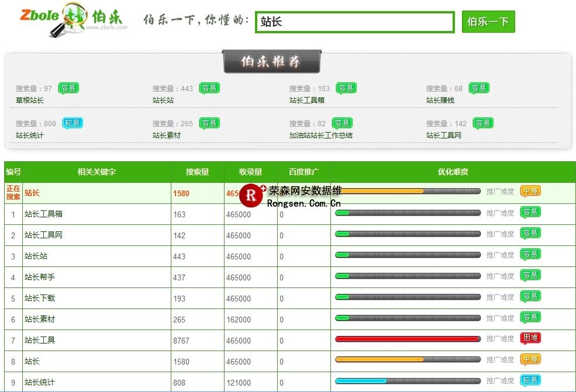The image size is (576, 392).
Task: Open the recommended keyword 站长素材 link
Action: 167,136
